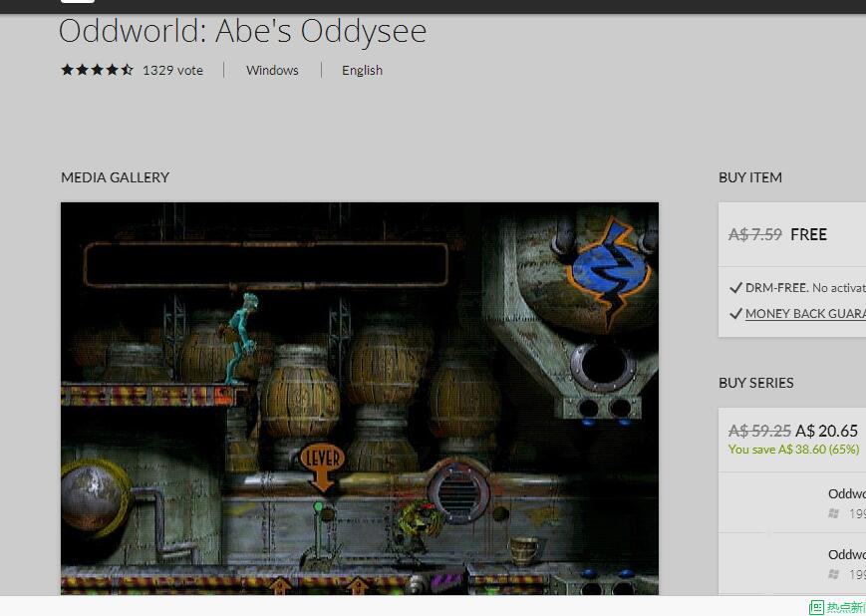Click the BUY ITEM heading

click(750, 177)
